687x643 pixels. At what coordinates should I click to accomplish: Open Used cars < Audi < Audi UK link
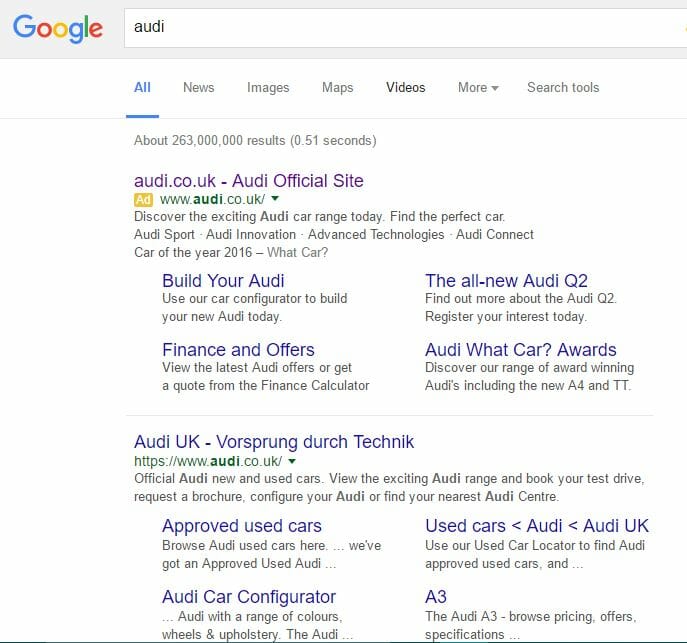(537, 526)
